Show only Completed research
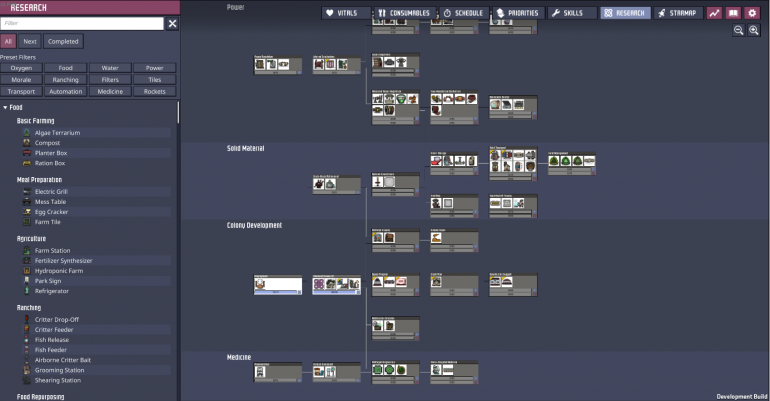The height and width of the screenshot is (401, 770). click(63, 42)
